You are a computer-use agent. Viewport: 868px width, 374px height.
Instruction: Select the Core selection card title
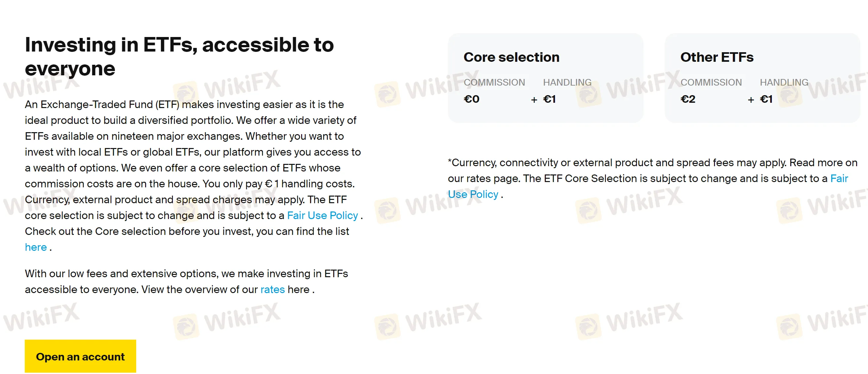(x=511, y=57)
